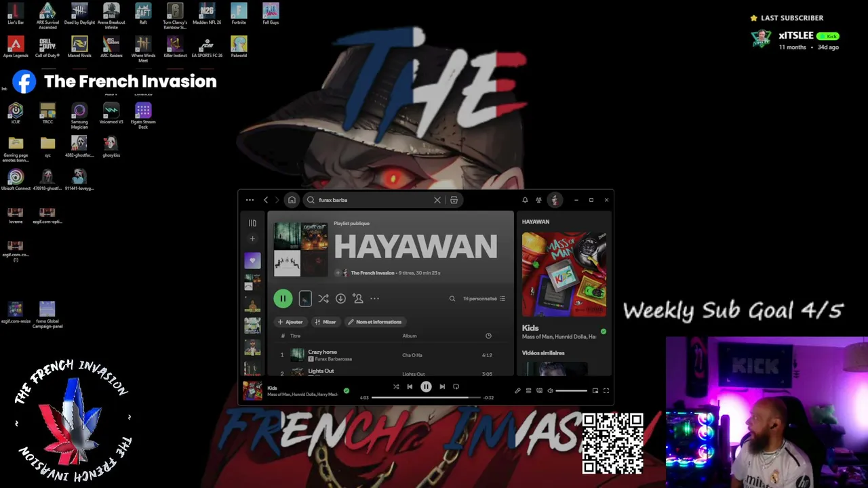Open the connect-to-device icon
Image resolution: width=868 pixels, height=488 pixels.
(x=539, y=390)
